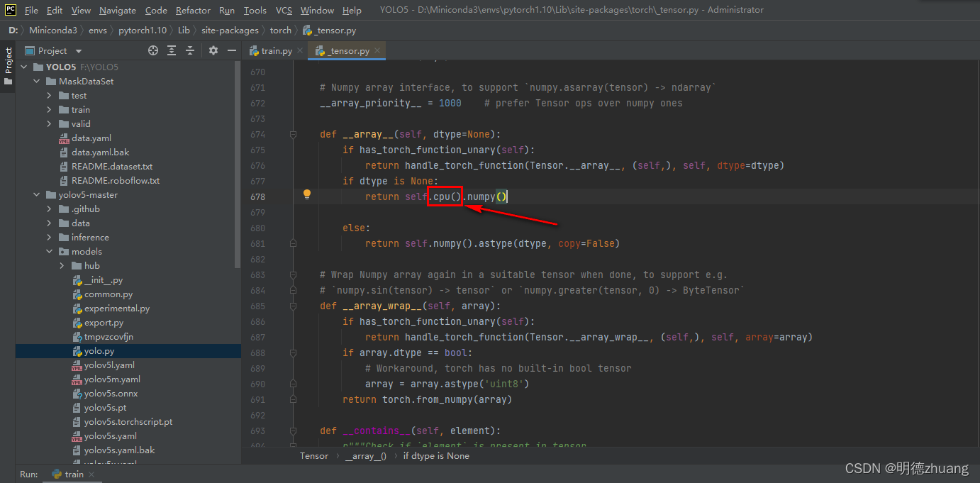Screen dimensions: 980x483
Task: Select the _tensor.py tab
Action: (348, 51)
